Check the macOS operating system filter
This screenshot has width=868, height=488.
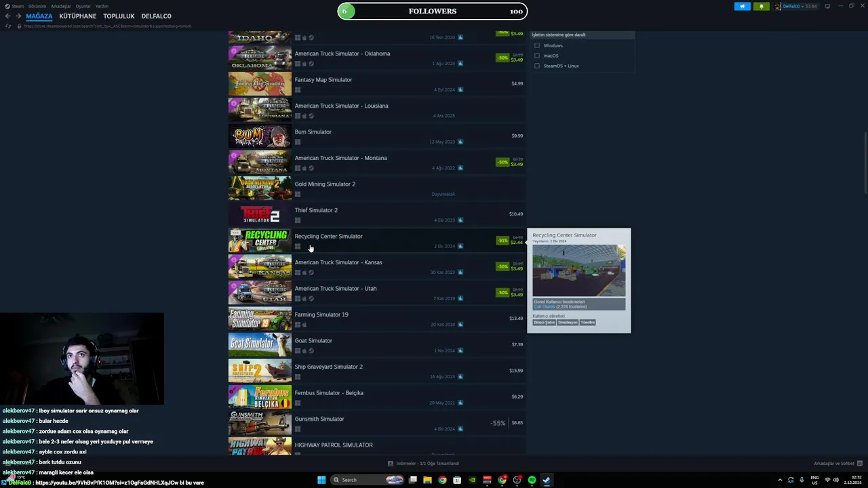[x=537, y=56]
